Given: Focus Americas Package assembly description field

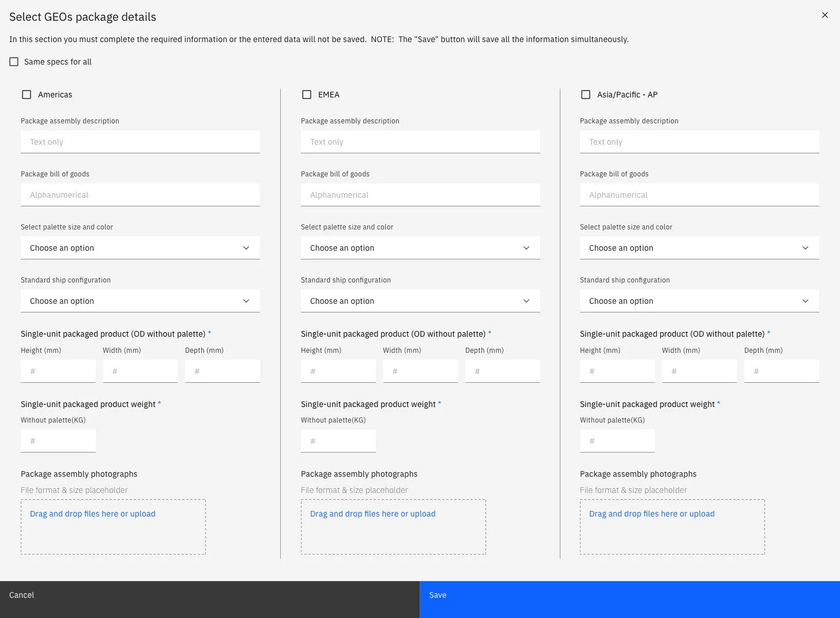Looking at the screenshot, I should (140, 142).
